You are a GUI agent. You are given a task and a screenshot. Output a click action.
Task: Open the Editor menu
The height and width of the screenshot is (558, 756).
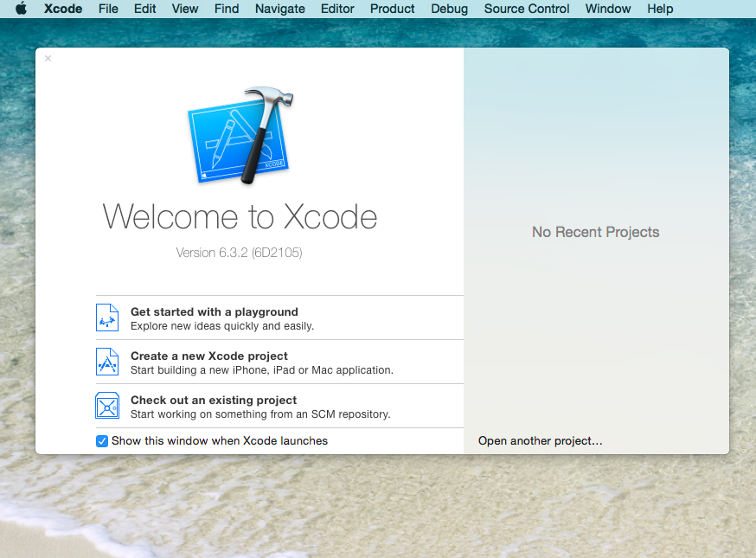click(337, 9)
